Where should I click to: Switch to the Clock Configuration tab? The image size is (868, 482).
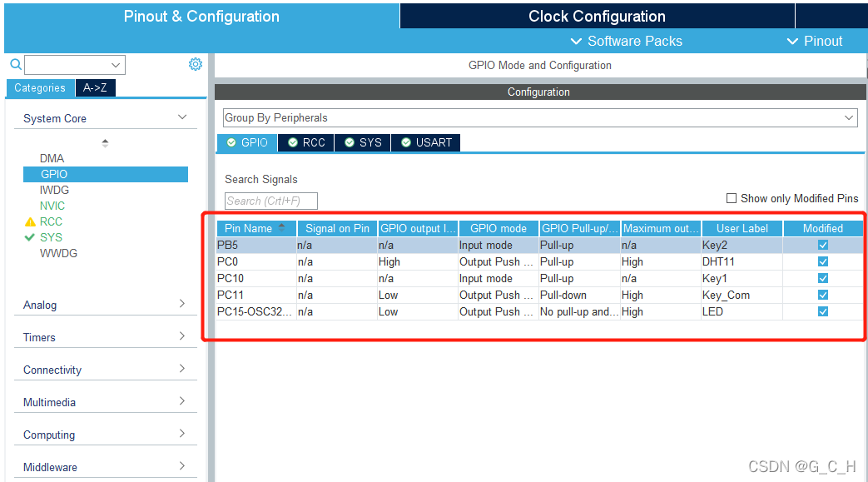click(x=597, y=16)
